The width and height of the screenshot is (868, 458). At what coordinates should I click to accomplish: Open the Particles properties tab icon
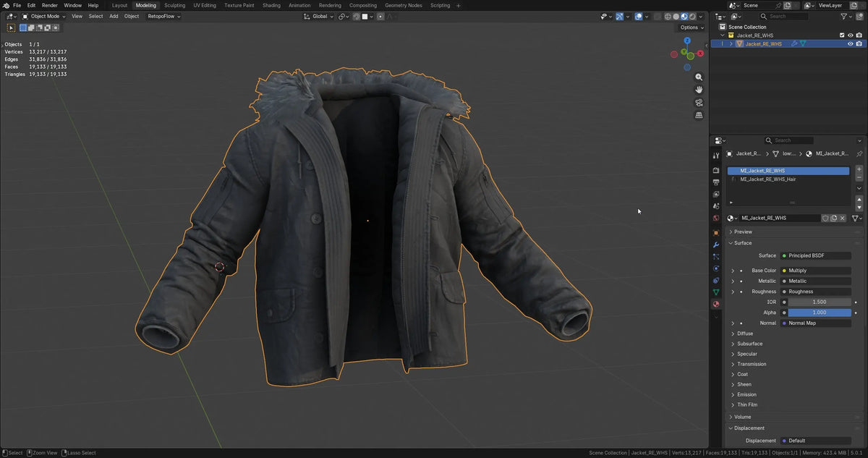tap(716, 256)
